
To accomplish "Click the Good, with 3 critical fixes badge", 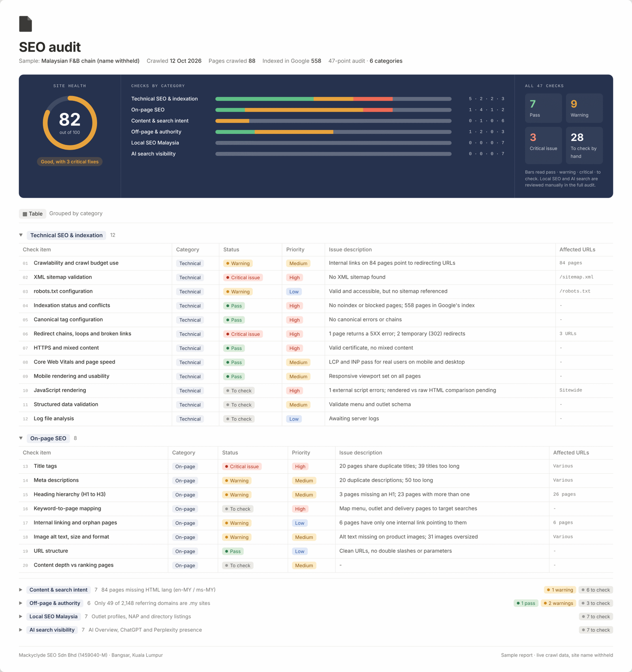I will [x=70, y=161].
